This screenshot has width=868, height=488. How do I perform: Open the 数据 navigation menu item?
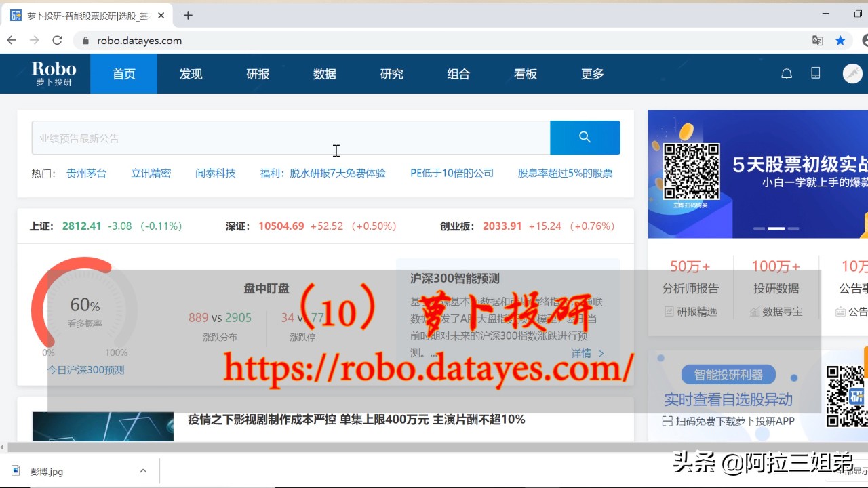pyautogui.click(x=324, y=74)
